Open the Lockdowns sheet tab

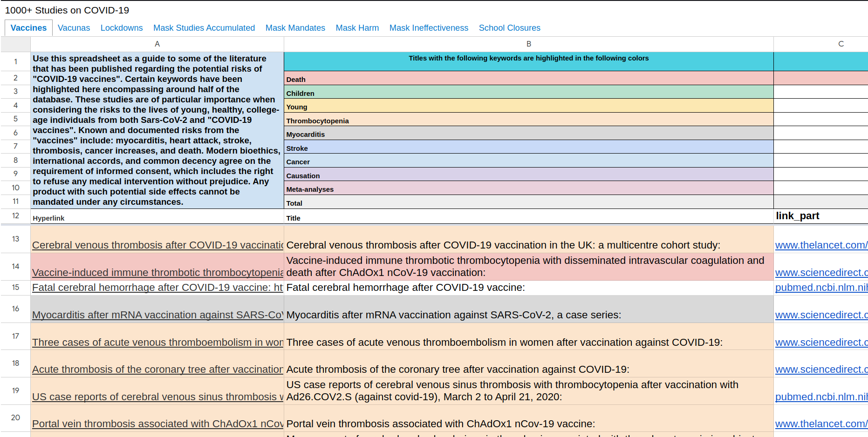[x=122, y=28]
